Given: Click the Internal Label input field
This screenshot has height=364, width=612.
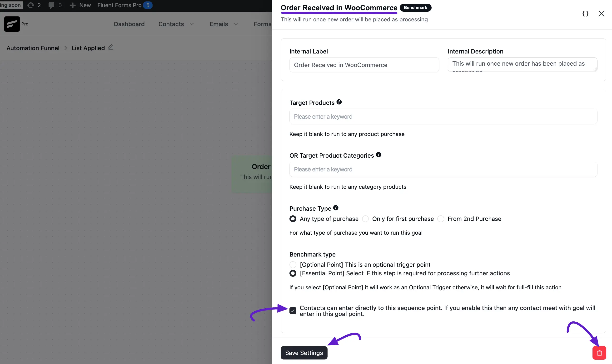Looking at the screenshot, I should (x=364, y=65).
